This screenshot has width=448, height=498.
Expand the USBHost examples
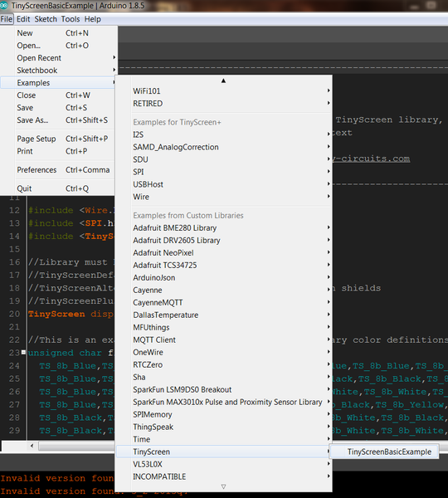coord(224,184)
